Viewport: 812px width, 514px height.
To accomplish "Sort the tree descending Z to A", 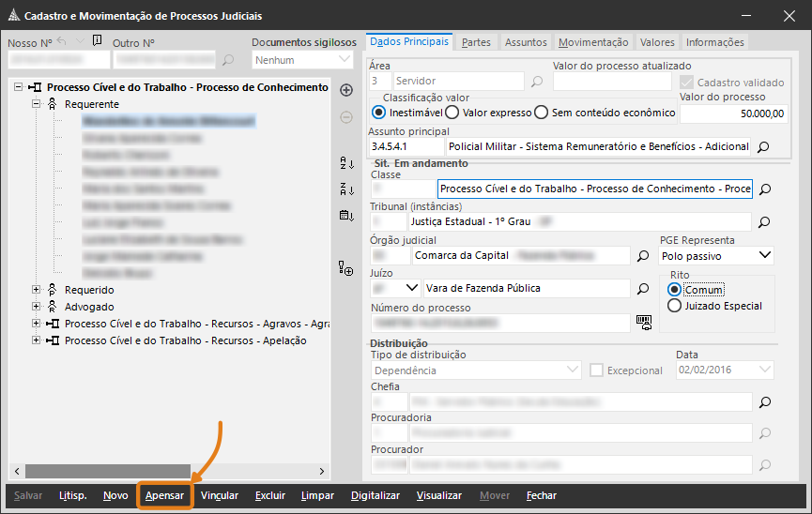I will 345,189.
